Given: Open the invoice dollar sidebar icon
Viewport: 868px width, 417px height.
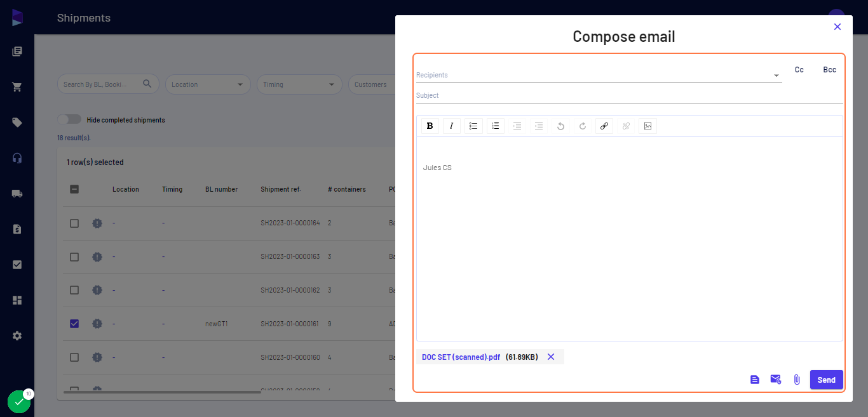Looking at the screenshot, I should 17,229.
